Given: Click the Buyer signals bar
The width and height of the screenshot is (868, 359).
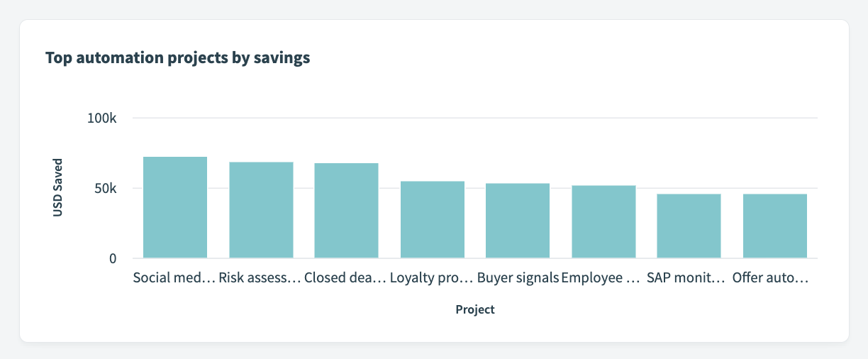Looking at the screenshot, I should tap(518, 221).
